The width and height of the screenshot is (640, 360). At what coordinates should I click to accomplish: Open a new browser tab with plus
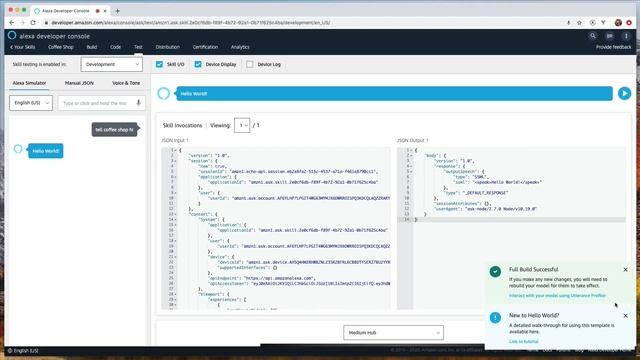coord(118,11)
